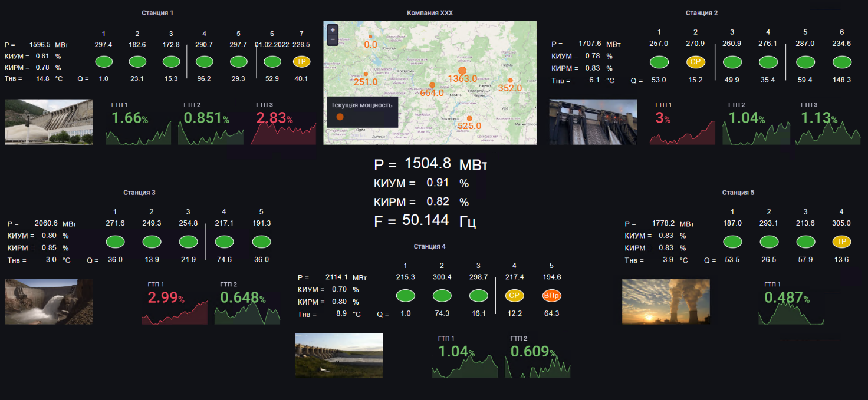This screenshot has width=868, height=400.
Task: Click the ГТП 1 0.487% chart in Станция 5
Action: [791, 303]
